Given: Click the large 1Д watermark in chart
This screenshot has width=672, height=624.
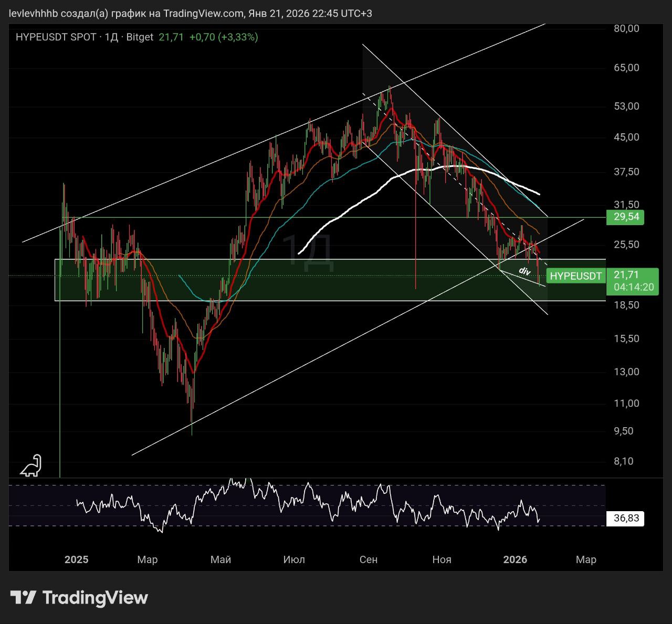Looking at the screenshot, I should [307, 252].
